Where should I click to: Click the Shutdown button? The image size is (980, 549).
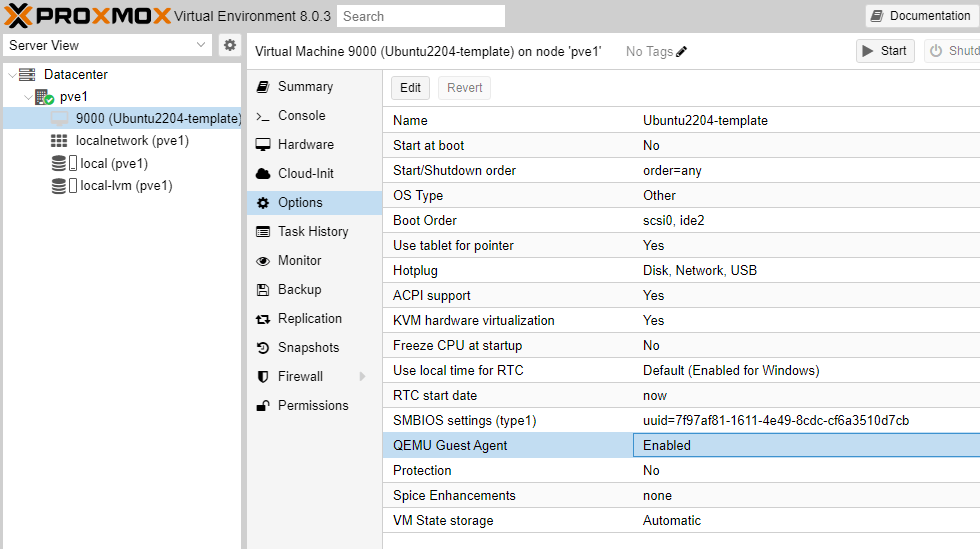(x=952, y=51)
